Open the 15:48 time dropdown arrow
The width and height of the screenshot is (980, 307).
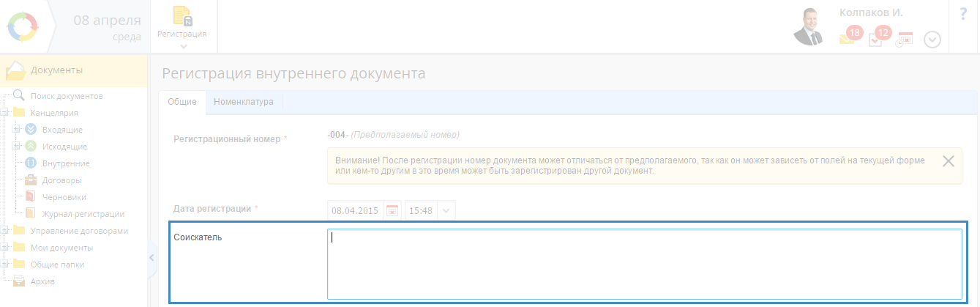(x=447, y=210)
